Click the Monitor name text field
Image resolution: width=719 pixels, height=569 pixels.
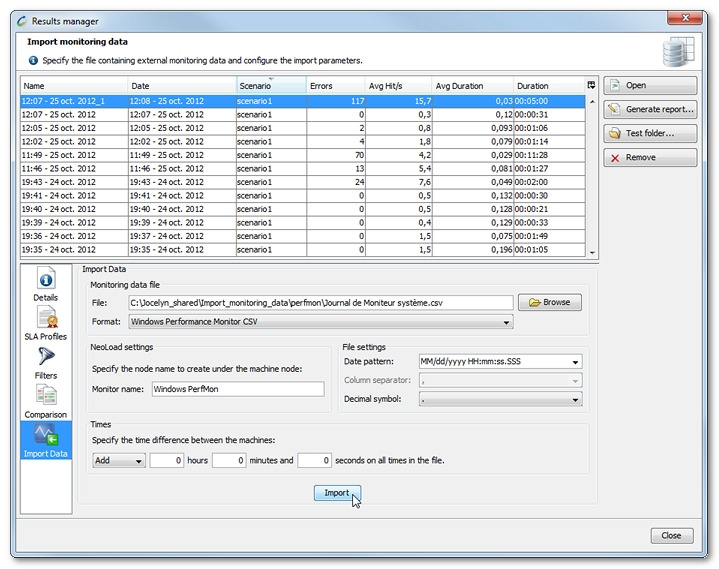coord(238,389)
